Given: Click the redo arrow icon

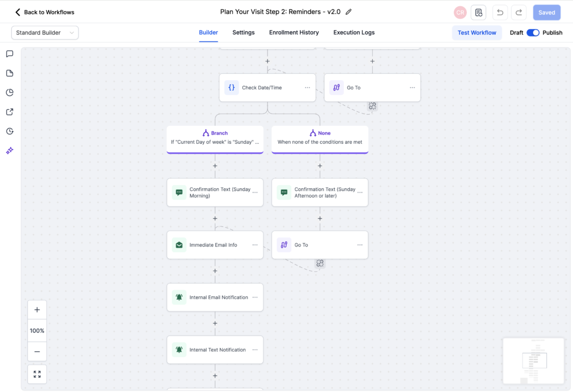Looking at the screenshot, I should tap(519, 12).
